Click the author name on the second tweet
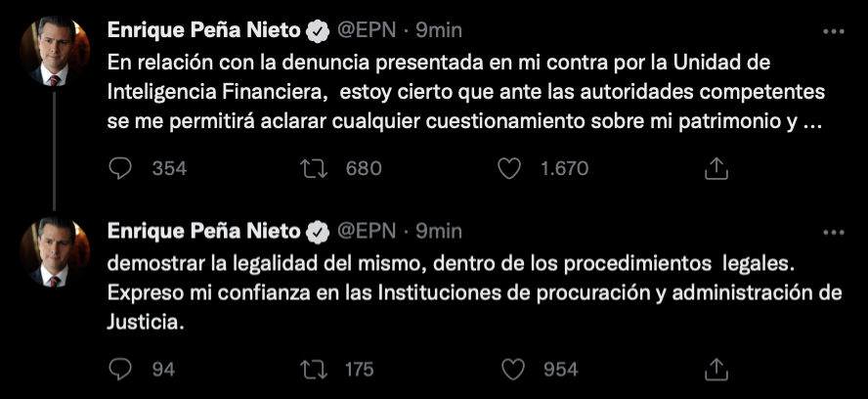 [203, 232]
